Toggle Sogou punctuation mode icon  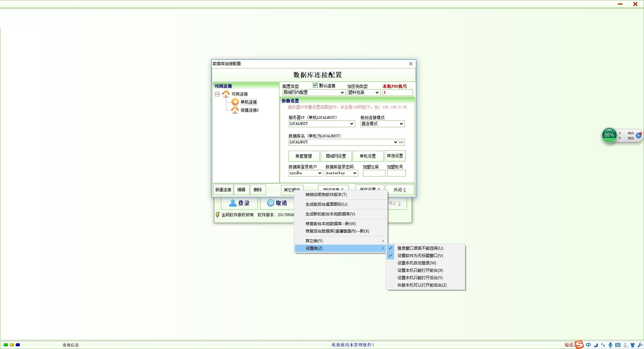(603, 345)
